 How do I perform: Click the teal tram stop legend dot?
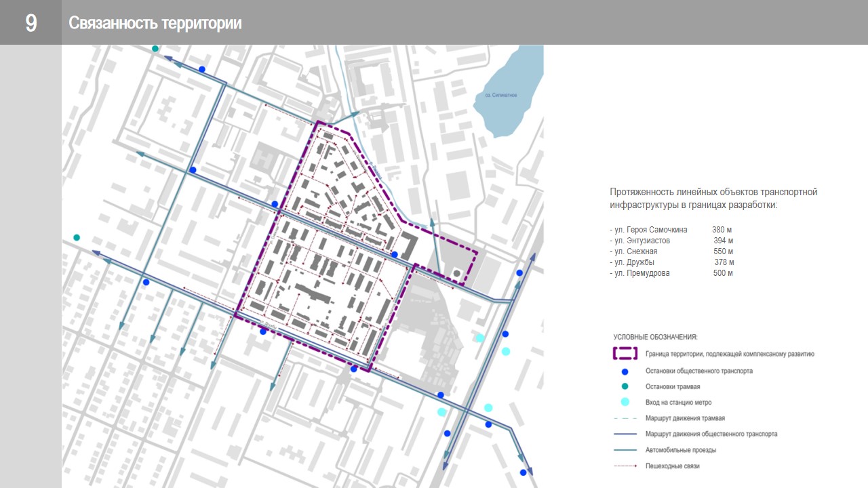(x=625, y=386)
